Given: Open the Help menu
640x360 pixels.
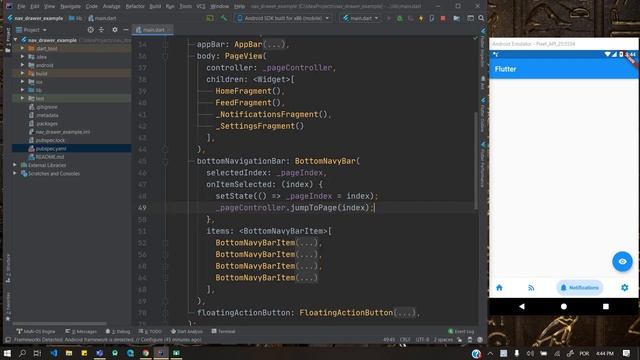Looking at the screenshot, I should click(x=239, y=7).
